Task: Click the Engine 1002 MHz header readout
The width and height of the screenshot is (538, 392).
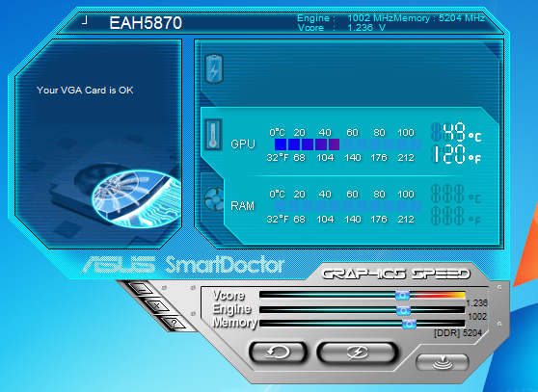Action: tap(345, 17)
